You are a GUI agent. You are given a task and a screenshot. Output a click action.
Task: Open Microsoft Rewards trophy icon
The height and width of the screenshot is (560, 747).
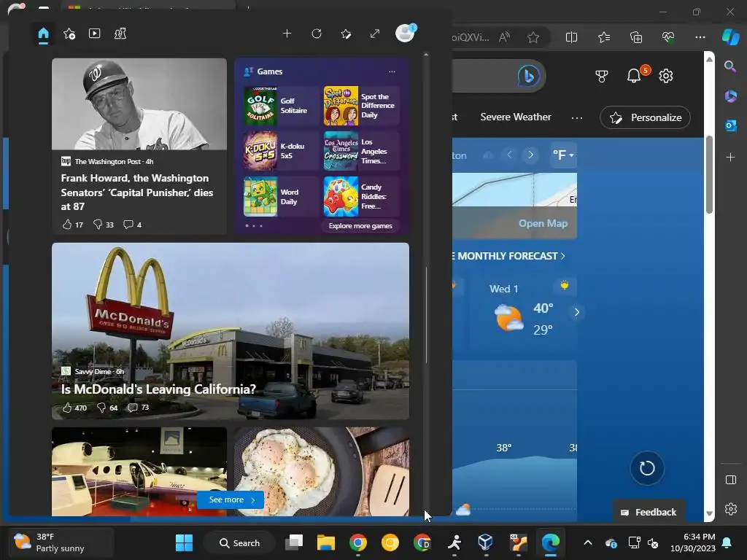coord(602,76)
